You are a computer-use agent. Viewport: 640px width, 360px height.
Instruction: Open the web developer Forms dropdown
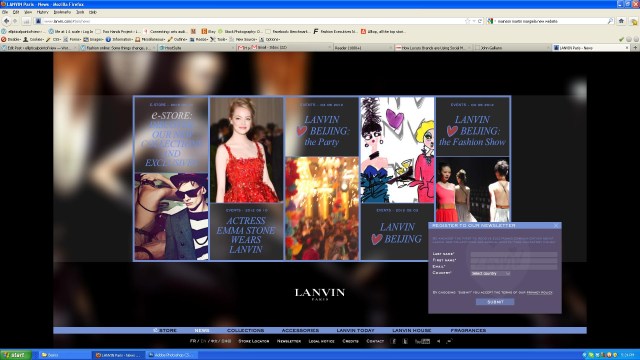point(72,40)
